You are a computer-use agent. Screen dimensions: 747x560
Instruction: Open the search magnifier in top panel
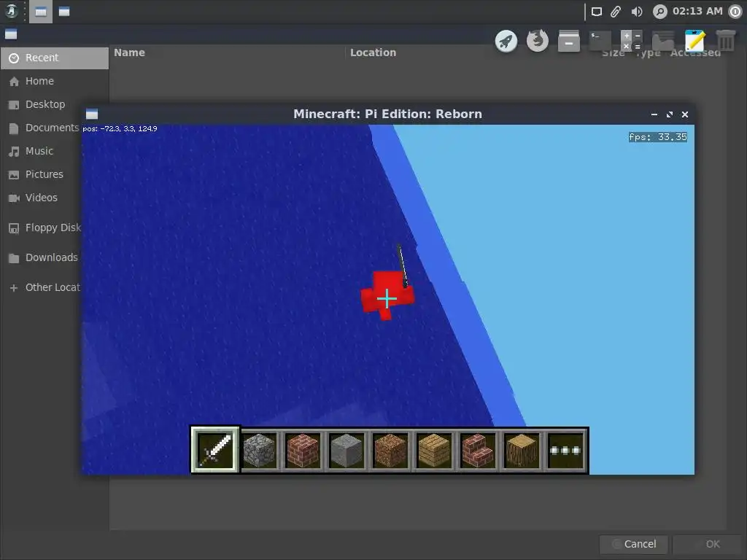tap(659, 12)
